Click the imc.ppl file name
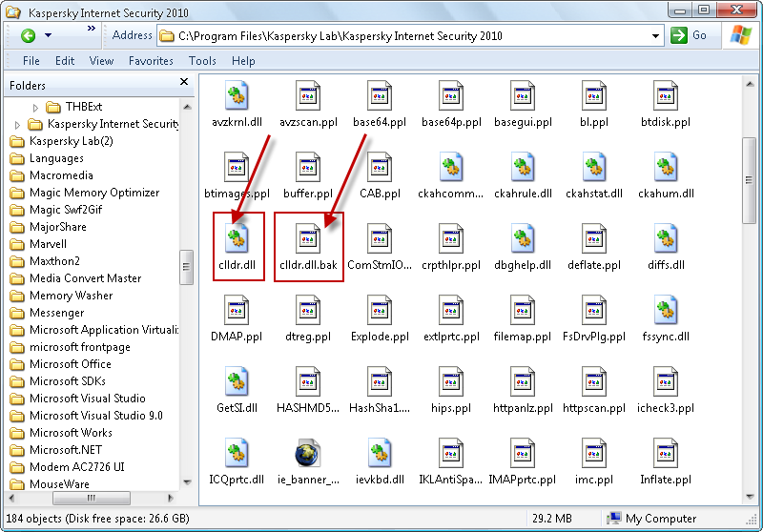Viewport: 763px width, 532px height. 593,480
